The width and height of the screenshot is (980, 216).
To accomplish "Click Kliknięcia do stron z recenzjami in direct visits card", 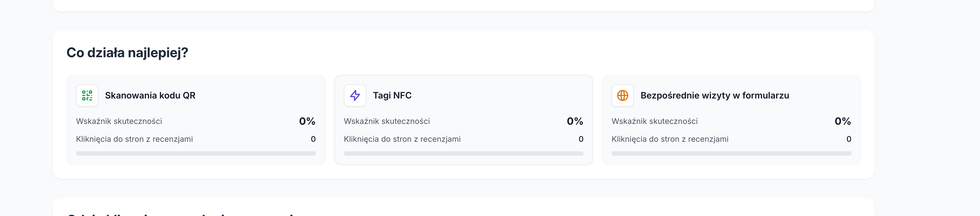I will click(x=670, y=139).
